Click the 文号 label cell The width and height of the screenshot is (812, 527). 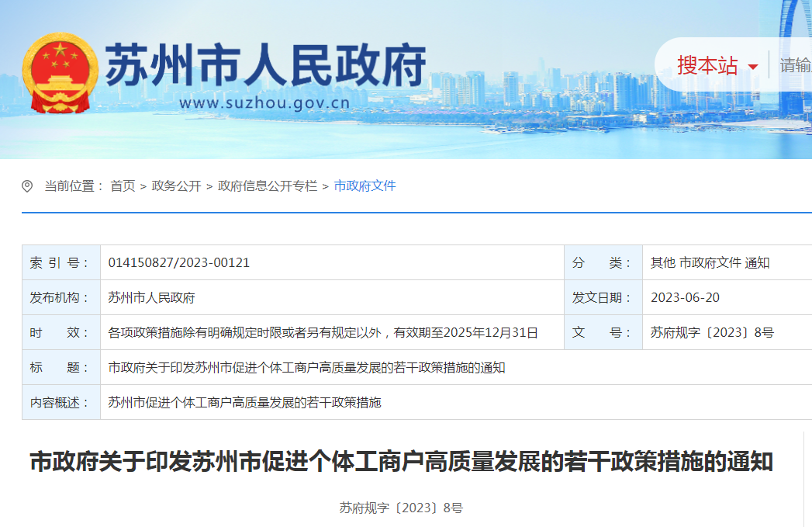[603, 333]
